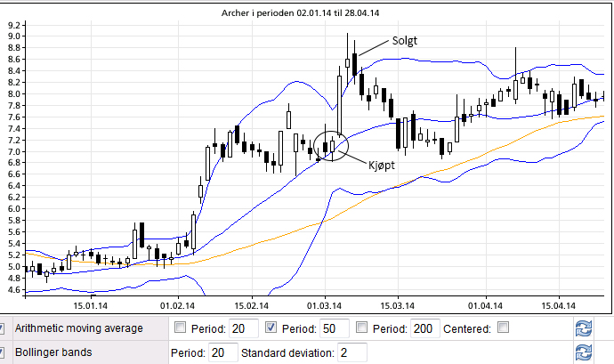Enable the Period 20 moving average checkbox
Image resolution: width=614 pixels, height=364 pixels.
pos(182,328)
